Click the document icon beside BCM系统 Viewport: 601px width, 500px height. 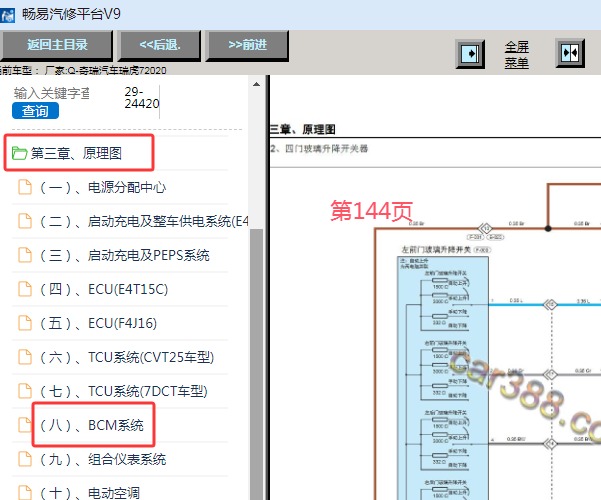coord(25,425)
